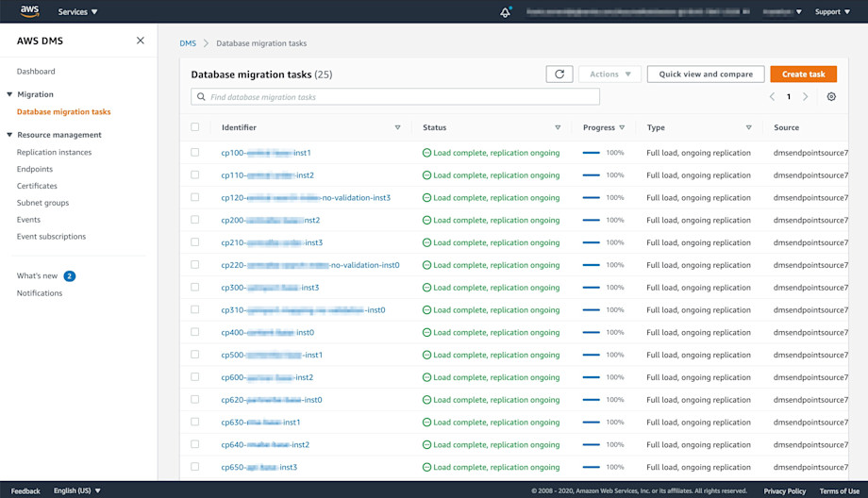This screenshot has width=868, height=498.
Task: Open Notifications in sidebar
Action: 40,293
